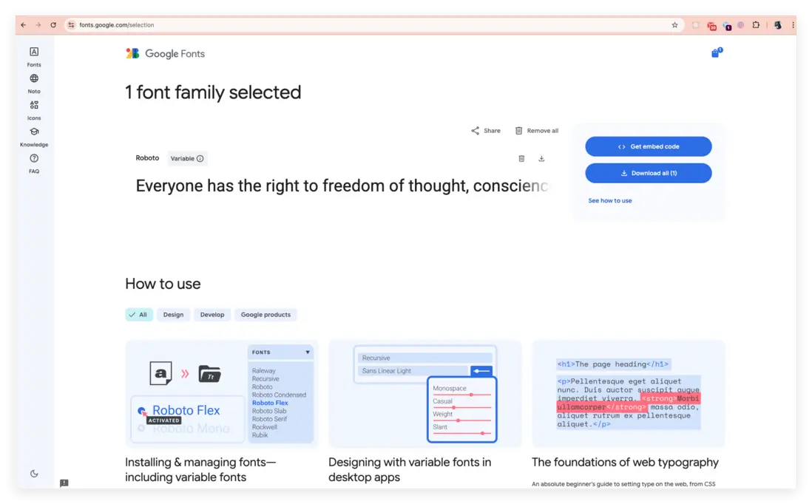
Task: Open the FAQ help section
Action: (34, 163)
